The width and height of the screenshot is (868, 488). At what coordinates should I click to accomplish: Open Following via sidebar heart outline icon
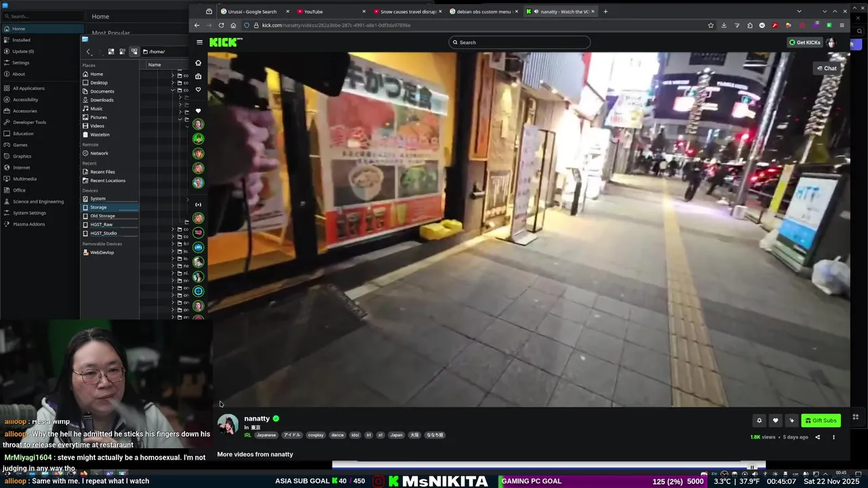click(198, 89)
